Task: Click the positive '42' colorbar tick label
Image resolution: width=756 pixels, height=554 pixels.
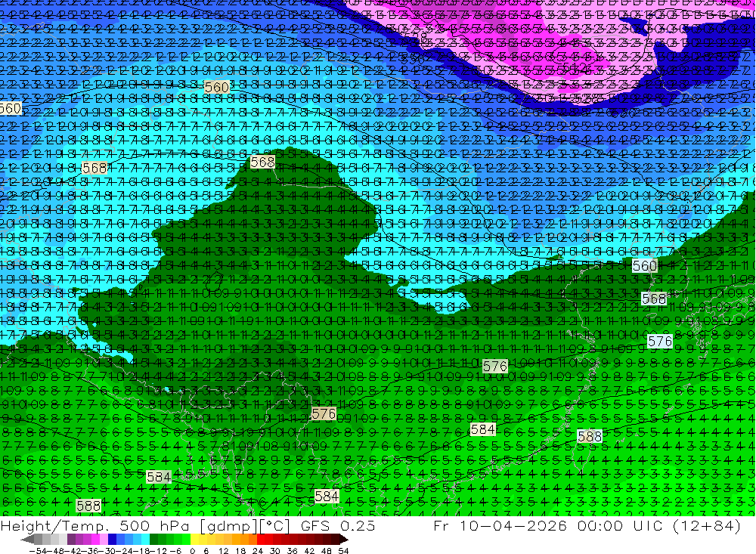Action: [309, 551]
